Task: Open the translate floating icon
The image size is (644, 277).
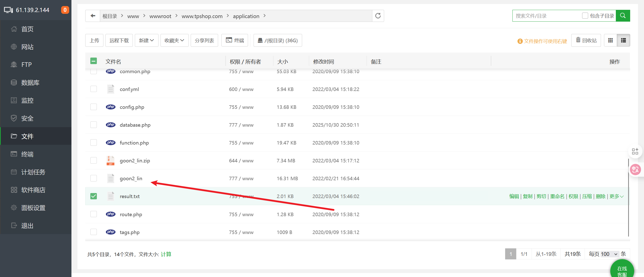Action: pyautogui.click(x=635, y=170)
